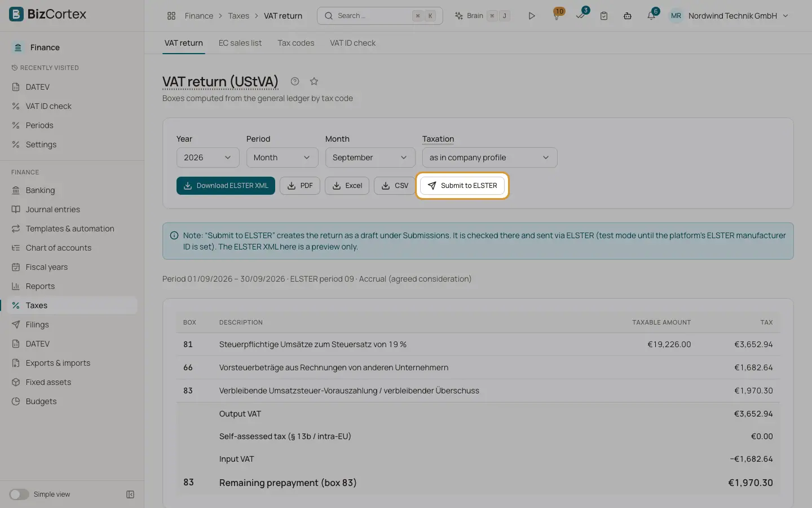Open Chart of accounts in sidebar
812x508 pixels.
click(x=59, y=248)
